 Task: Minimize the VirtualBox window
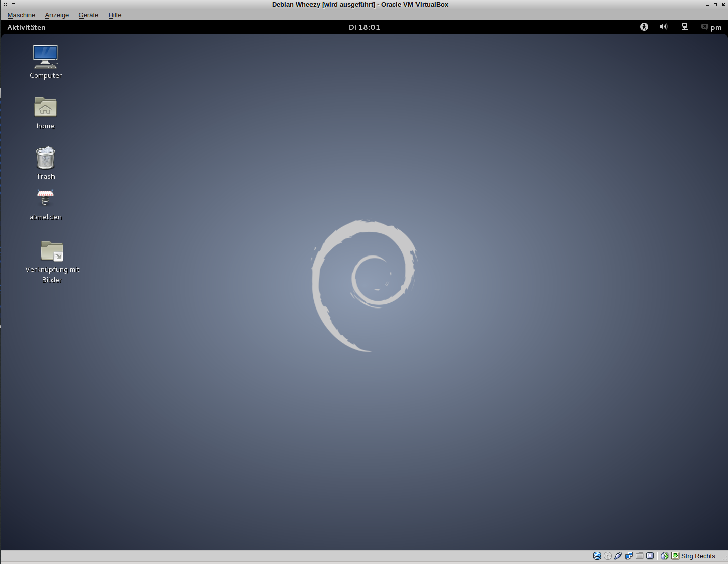pyautogui.click(x=707, y=5)
